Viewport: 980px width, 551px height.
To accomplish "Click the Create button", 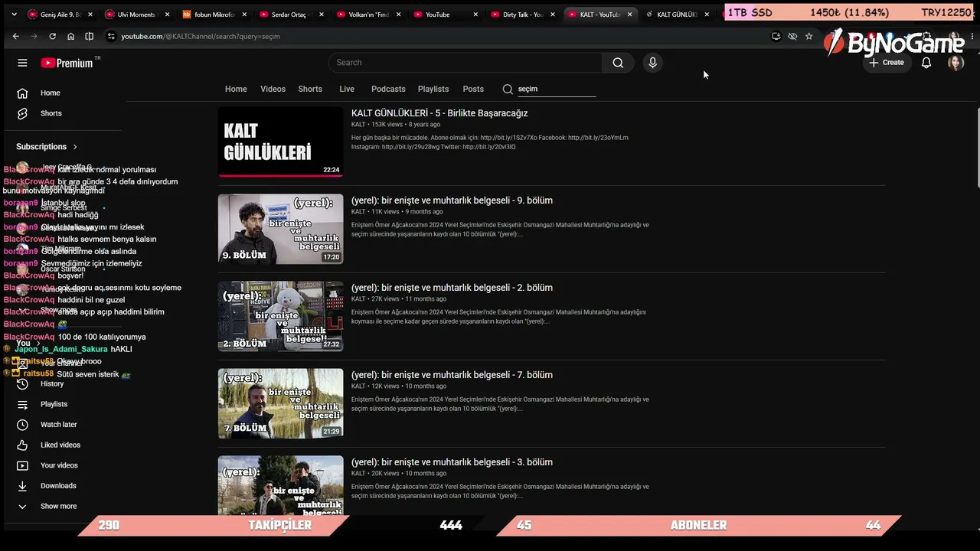I will [887, 63].
